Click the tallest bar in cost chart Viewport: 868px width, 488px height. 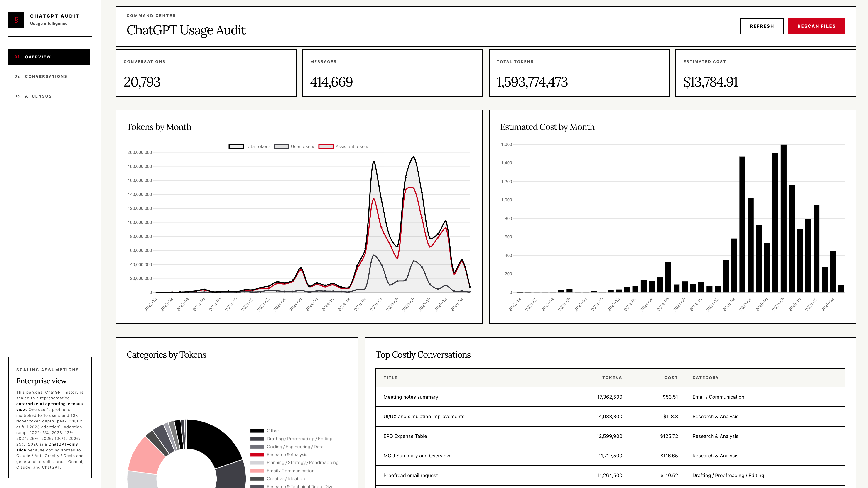coord(783,218)
